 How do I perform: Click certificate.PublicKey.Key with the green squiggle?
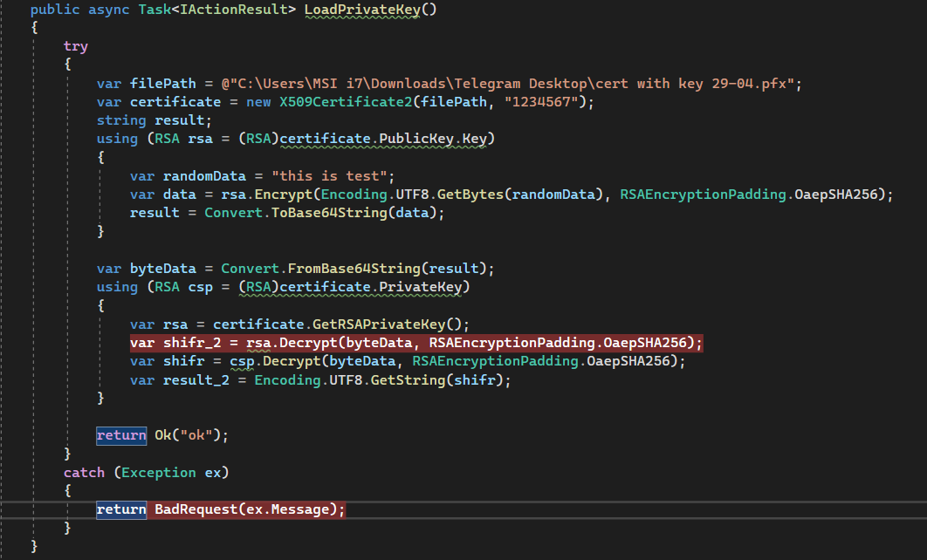pyautogui.click(x=383, y=139)
